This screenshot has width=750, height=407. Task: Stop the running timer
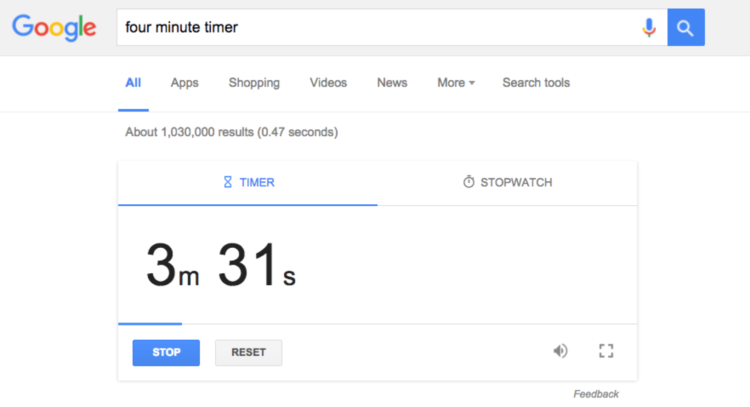coord(166,353)
